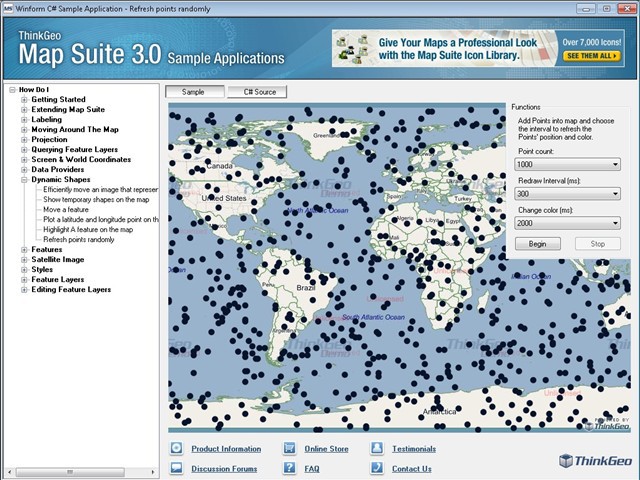640x480 pixels.
Task: Open the Discussion Forums link
Action: point(224,469)
